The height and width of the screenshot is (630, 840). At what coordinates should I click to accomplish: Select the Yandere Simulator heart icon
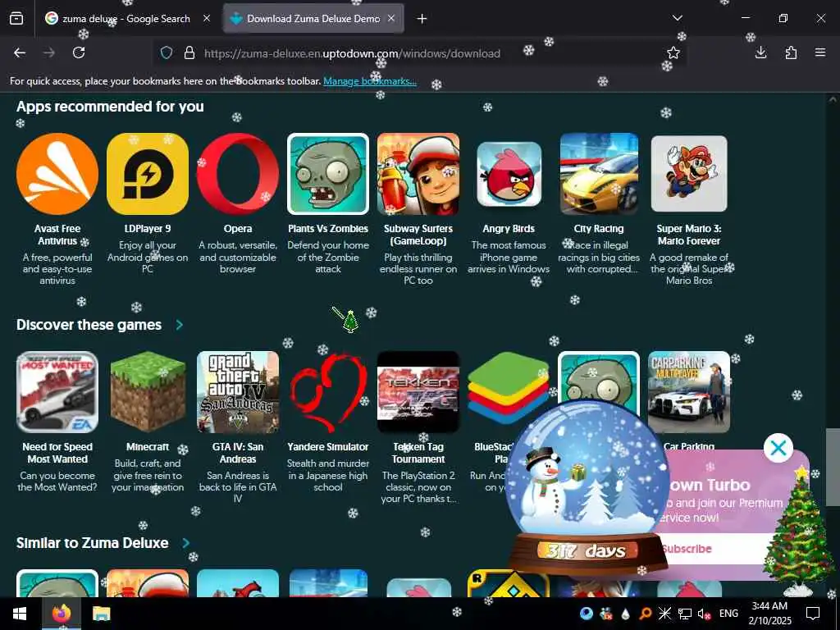coord(328,392)
